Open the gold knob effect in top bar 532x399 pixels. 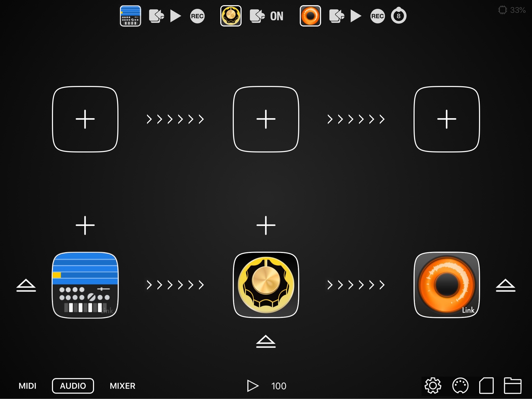click(x=231, y=16)
